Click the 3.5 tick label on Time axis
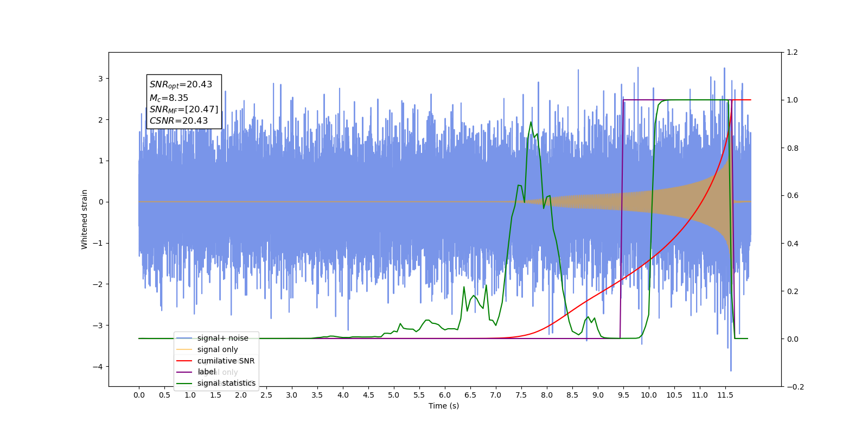The height and width of the screenshot is (434, 868). coord(317,395)
